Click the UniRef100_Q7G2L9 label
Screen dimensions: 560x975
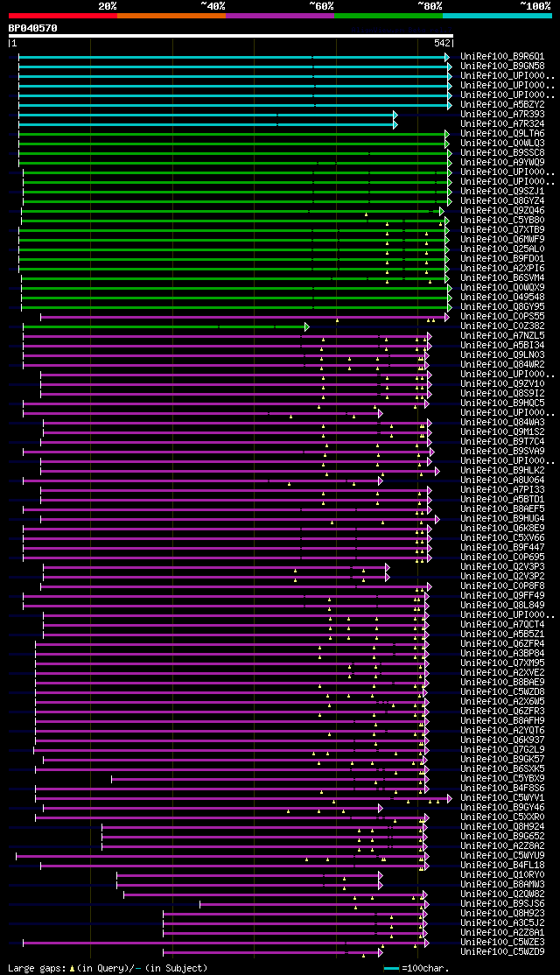(503, 750)
